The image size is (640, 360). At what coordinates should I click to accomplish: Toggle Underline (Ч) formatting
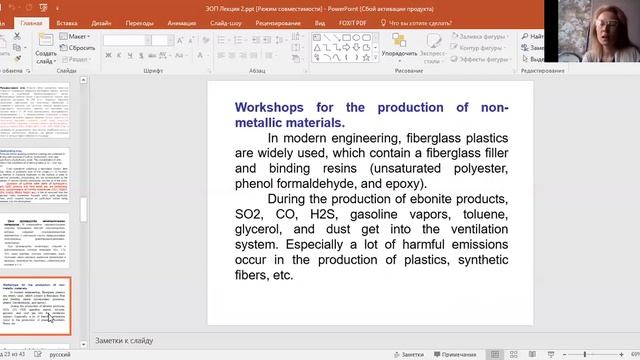(x=130, y=55)
